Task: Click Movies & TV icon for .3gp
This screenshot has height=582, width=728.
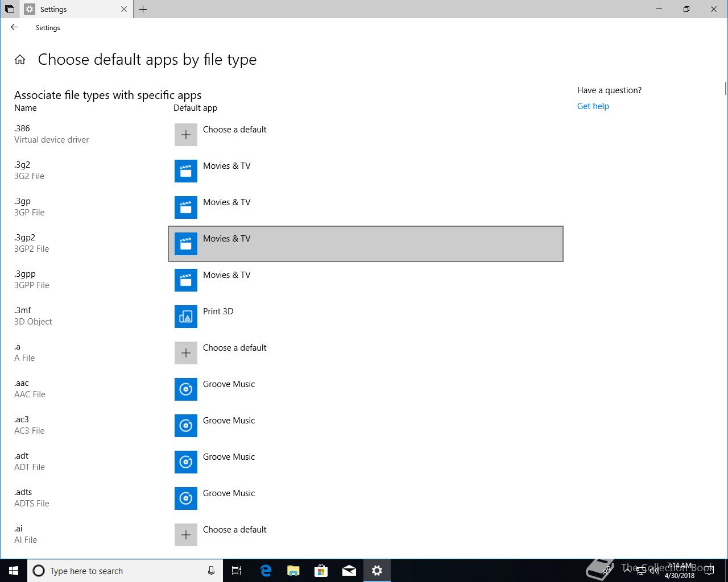Action: [x=186, y=207]
